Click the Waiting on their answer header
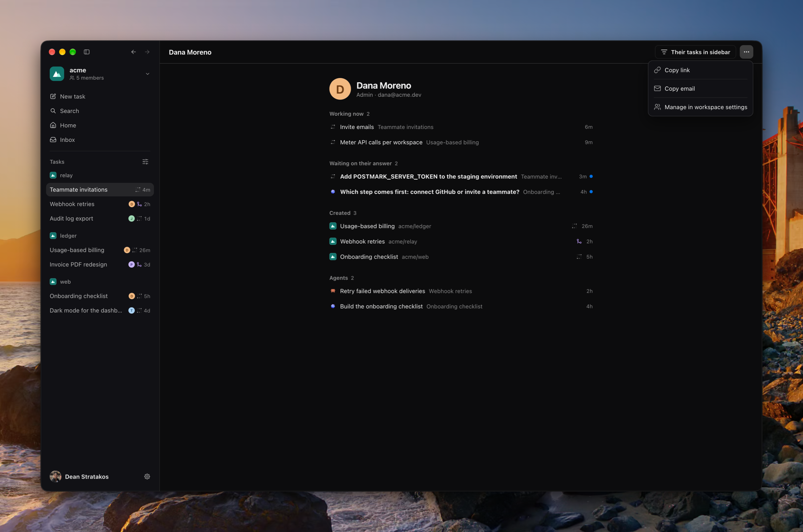The image size is (803, 532). click(x=363, y=163)
